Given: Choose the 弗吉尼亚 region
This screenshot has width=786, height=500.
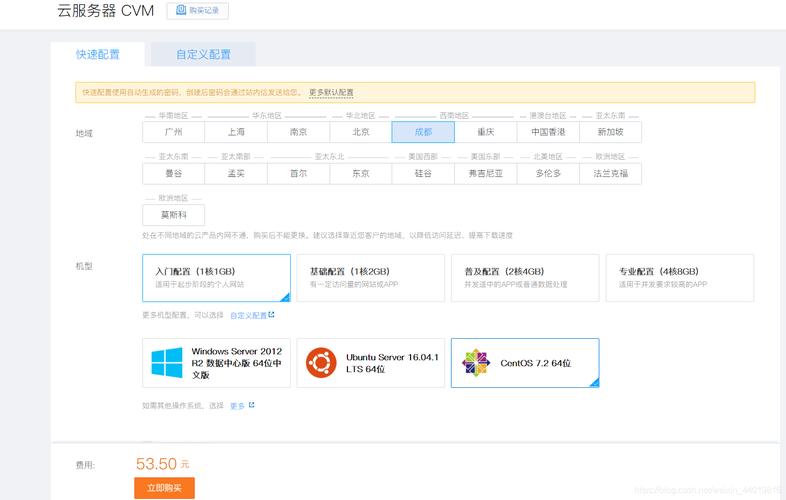Looking at the screenshot, I should click(486, 174).
